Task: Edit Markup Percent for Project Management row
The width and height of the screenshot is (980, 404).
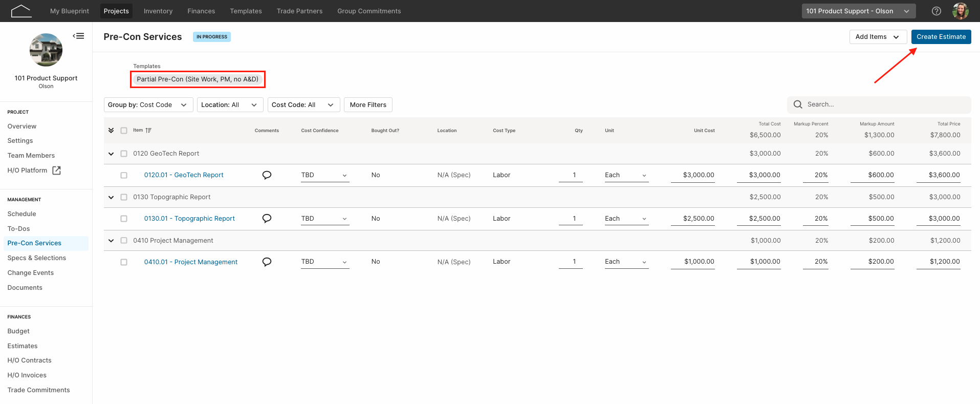Action: tap(815, 262)
